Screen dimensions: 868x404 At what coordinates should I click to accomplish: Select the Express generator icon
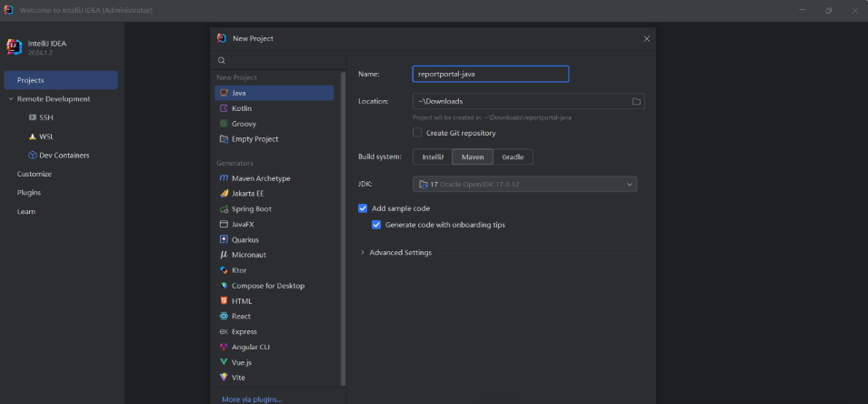(x=224, y=331)
